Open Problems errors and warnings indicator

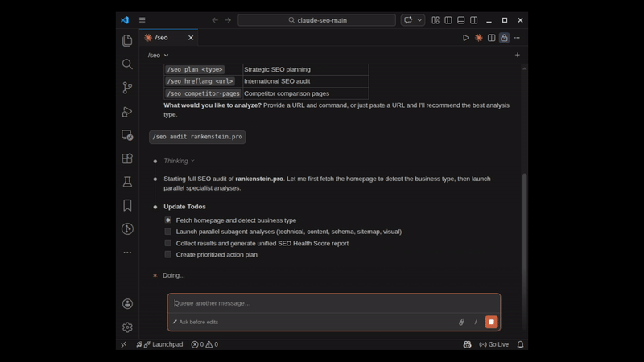(204, 344)
